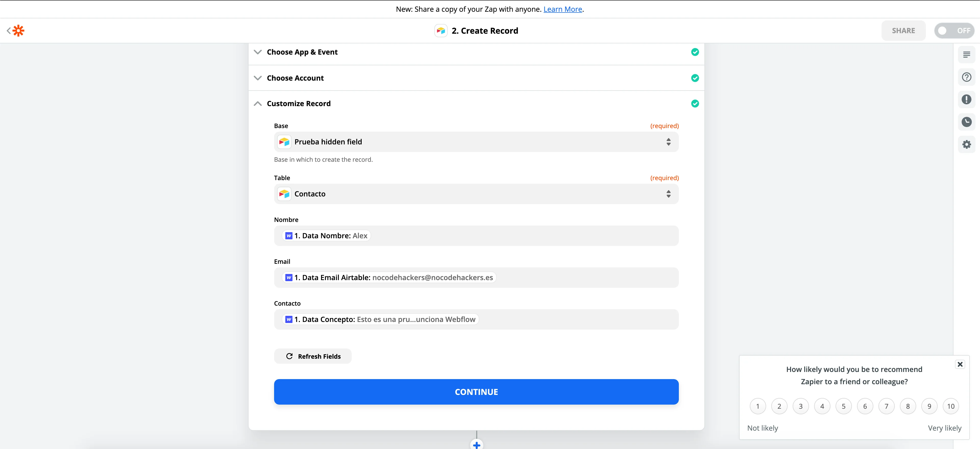Select rating 10 in the survey
Viewport: 980px width, 449px height.
(x=950, y=406)
